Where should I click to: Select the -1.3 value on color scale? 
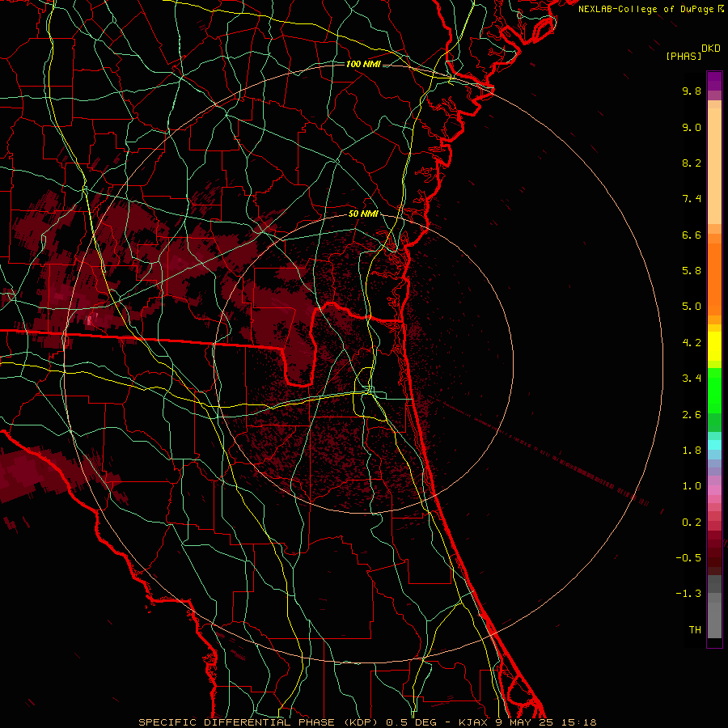click(688, 594)
